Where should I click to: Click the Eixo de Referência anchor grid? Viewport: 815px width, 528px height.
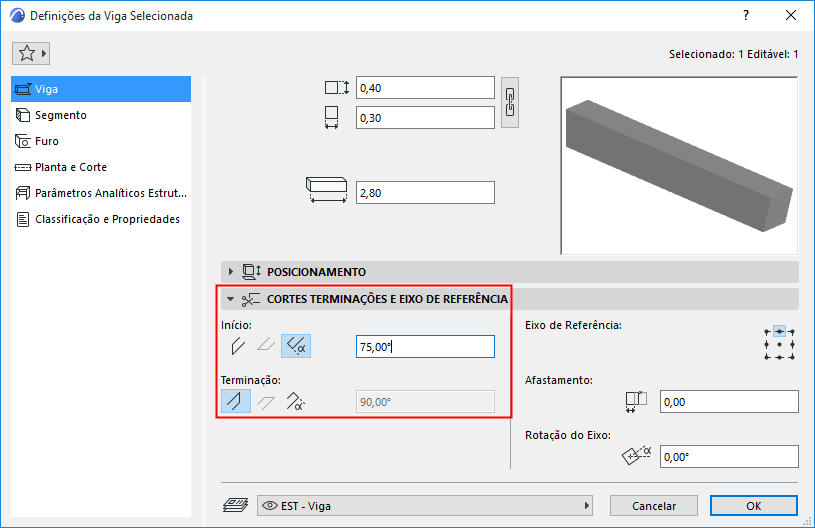point(780,344)
